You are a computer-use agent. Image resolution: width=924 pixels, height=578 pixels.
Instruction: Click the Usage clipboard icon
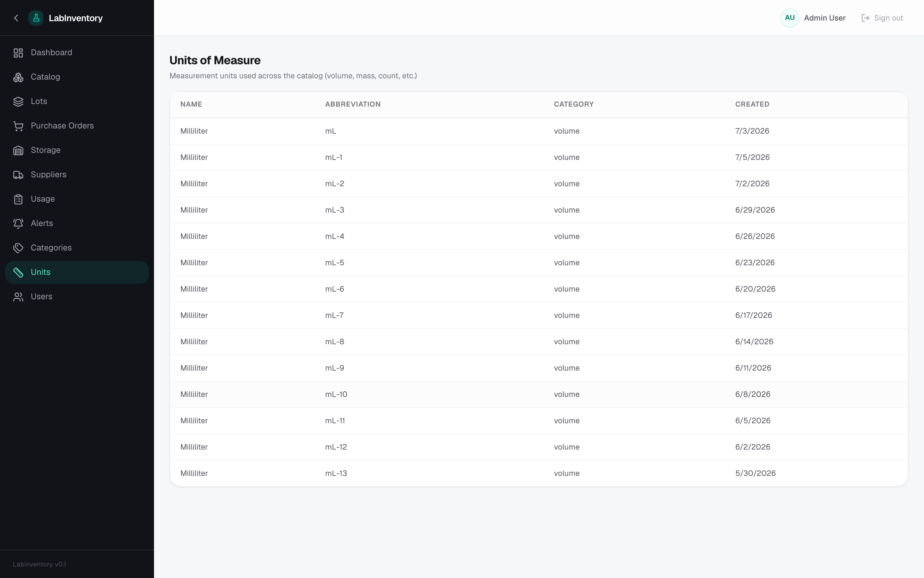[x=18, y=199]
